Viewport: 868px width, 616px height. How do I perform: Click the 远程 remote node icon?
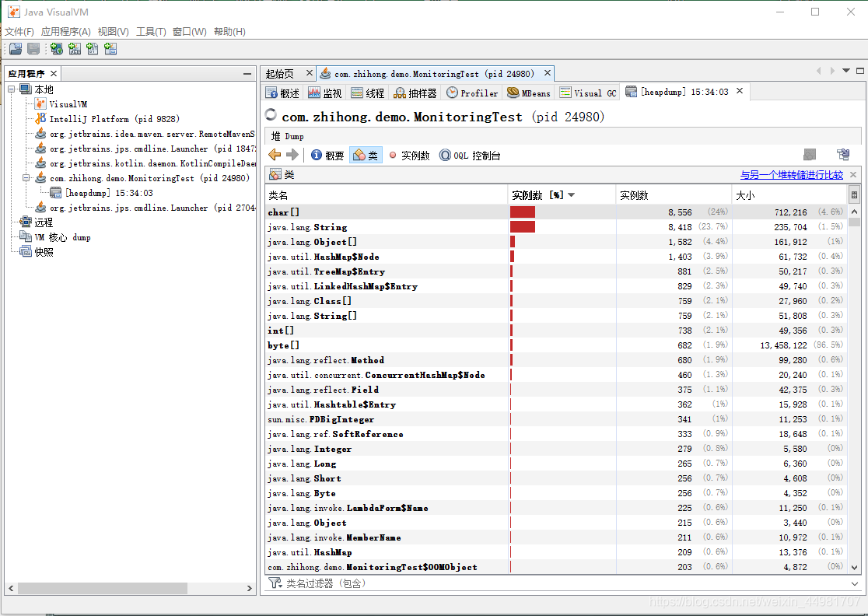point(26,222)
